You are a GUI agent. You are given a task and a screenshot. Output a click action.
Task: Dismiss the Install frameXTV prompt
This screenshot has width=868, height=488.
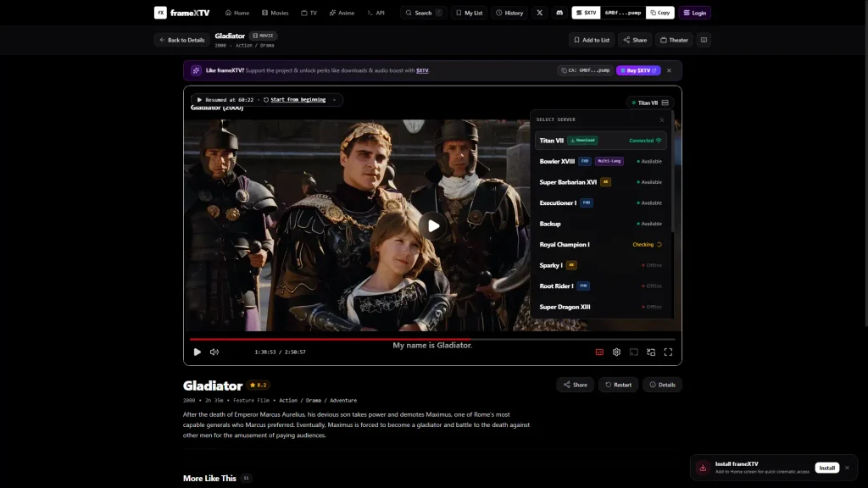(847, 468)
